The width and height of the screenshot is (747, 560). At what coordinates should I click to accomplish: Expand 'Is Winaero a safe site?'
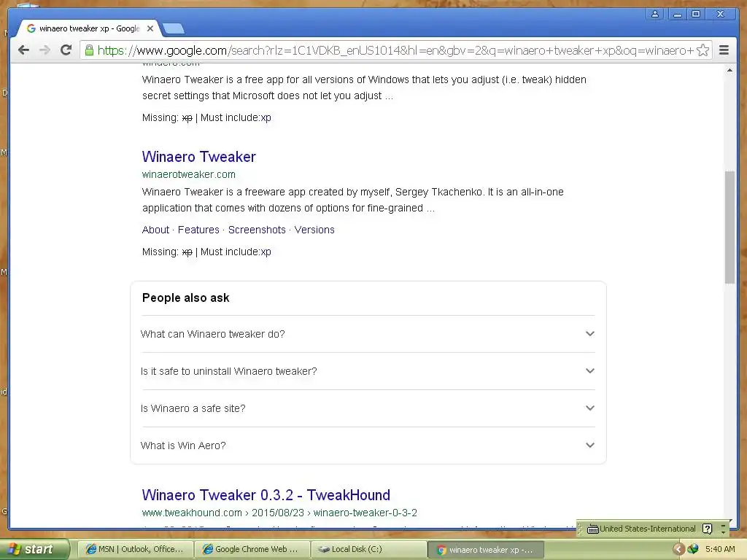[x=368, y=408]
